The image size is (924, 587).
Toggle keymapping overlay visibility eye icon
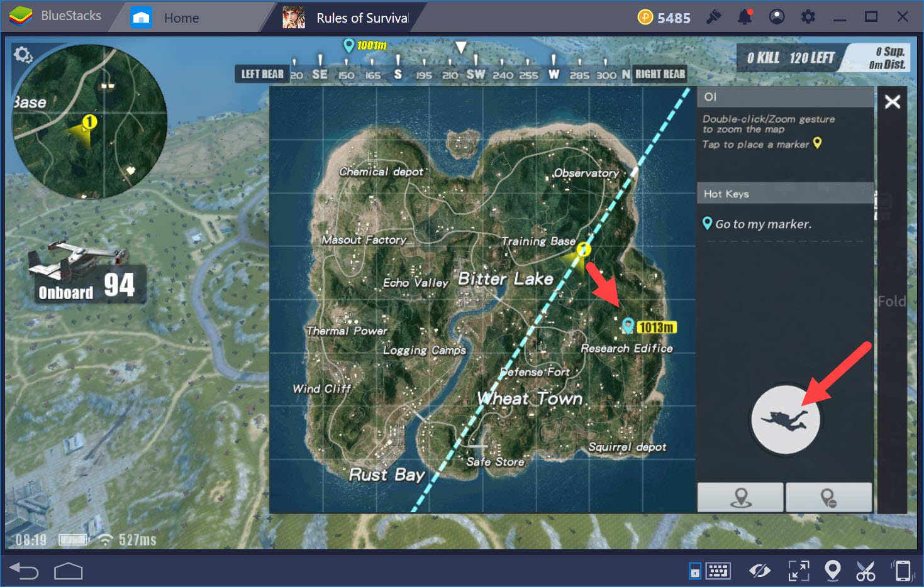point(760,571)
